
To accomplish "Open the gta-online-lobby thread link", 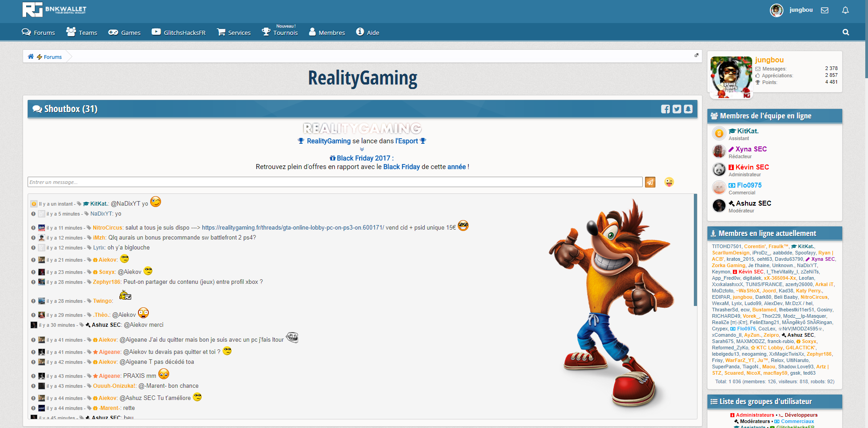I will [x=293, y=228].
